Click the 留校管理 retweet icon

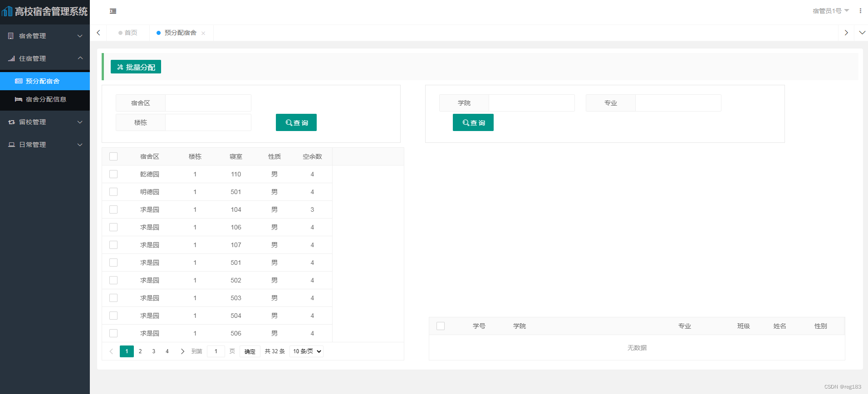point(11,122)
